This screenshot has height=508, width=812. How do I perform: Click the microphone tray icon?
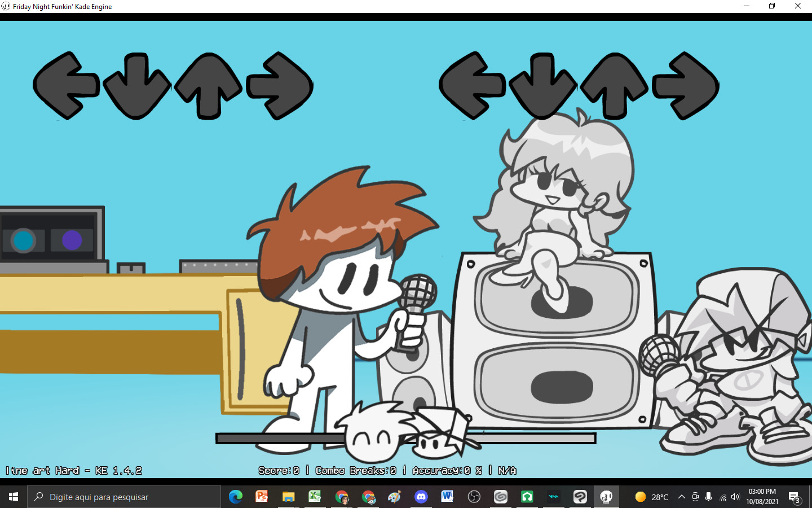[709, 497]
